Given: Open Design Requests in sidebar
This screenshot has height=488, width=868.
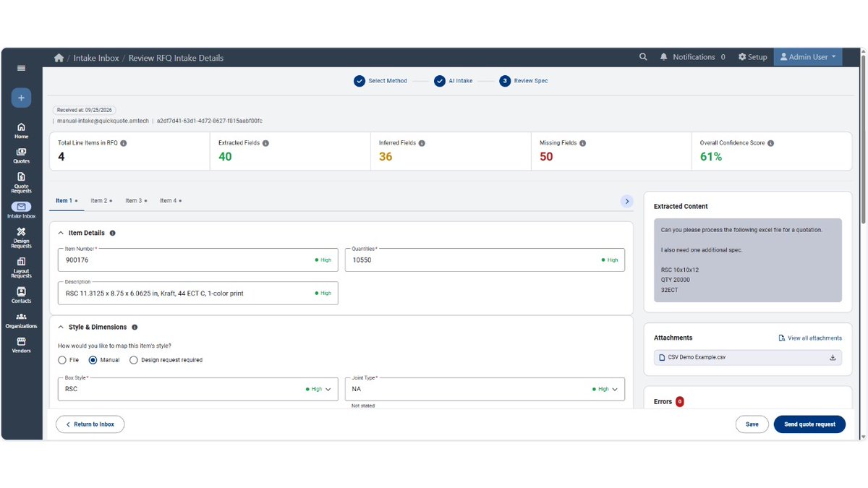Looking at the screenshot, I should [x=21, y=237].
